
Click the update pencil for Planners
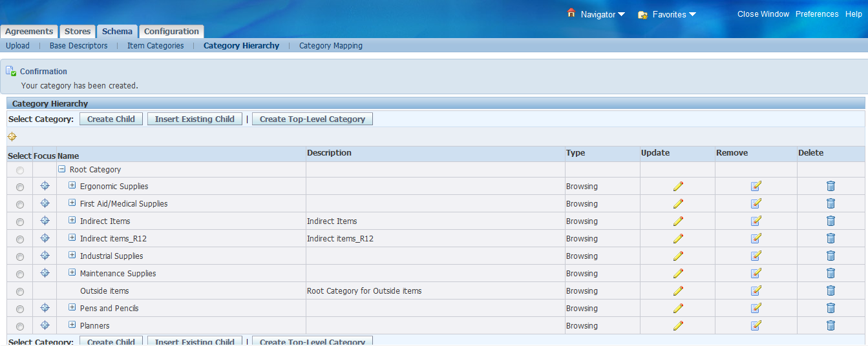(678, 325)
